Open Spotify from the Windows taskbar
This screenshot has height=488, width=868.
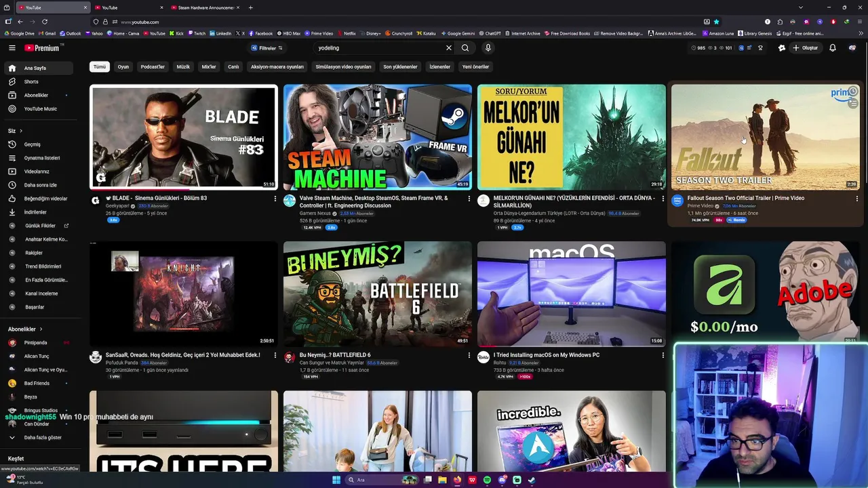487,480
